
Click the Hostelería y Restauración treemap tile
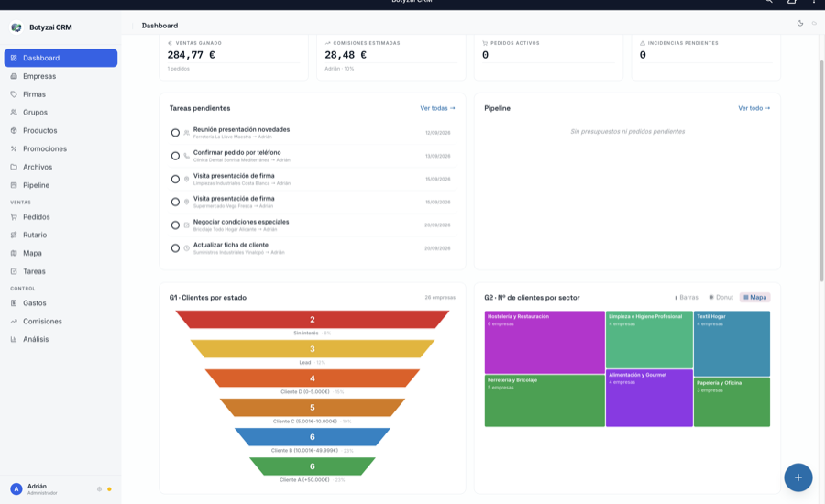(544, 343)
